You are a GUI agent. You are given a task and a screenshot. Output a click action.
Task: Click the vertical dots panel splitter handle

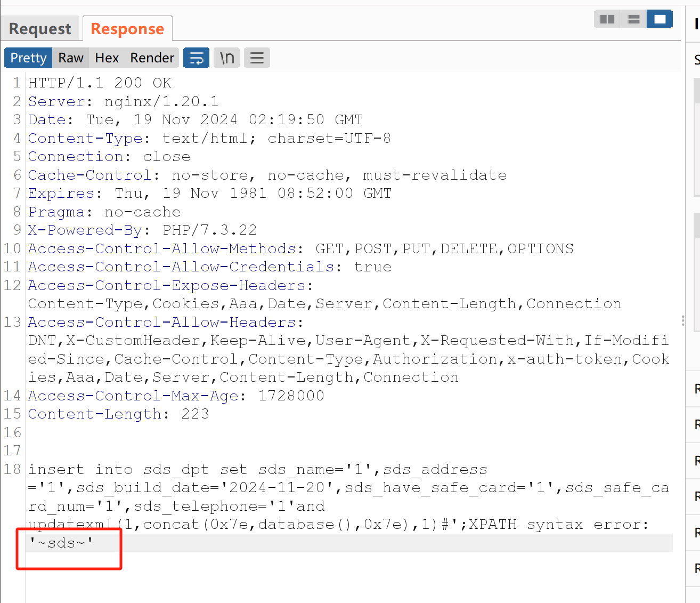pyautogui.click(x=683, y=320)
